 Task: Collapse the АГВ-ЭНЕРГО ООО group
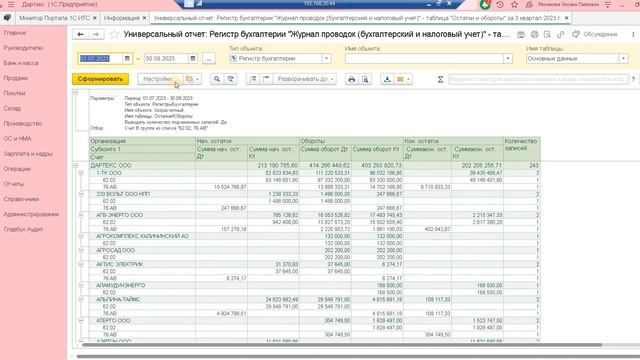pos(81,215)
